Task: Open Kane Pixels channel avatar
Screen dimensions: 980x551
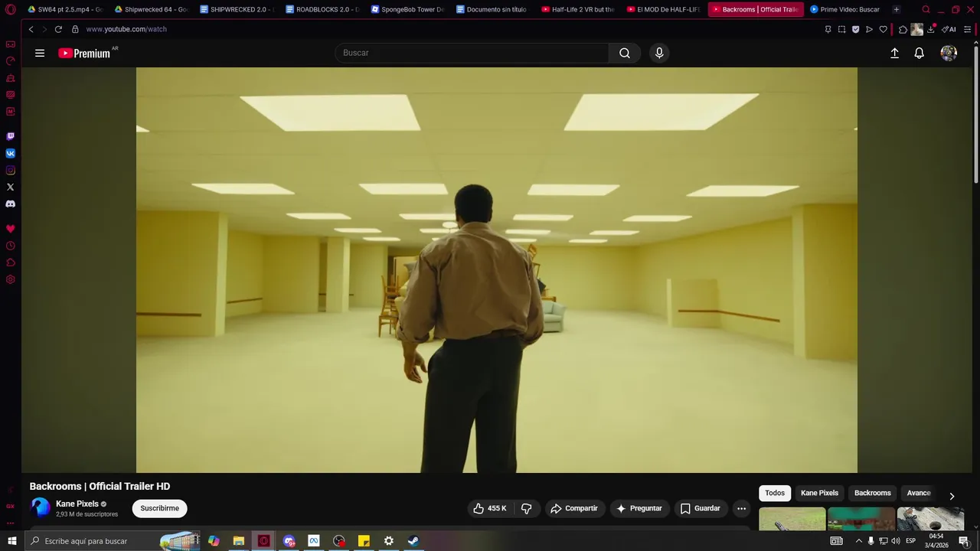Action: point(40,507)
